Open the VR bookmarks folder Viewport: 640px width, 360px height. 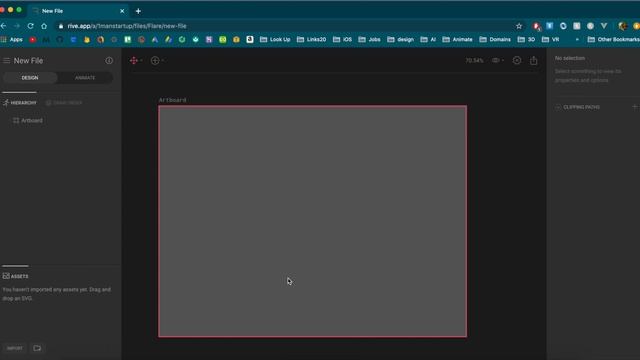coord(551,39)
